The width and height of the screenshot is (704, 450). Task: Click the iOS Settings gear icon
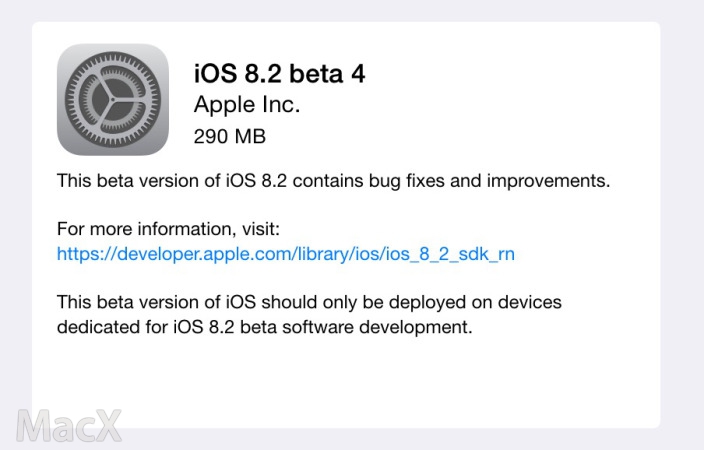point(112,100)
